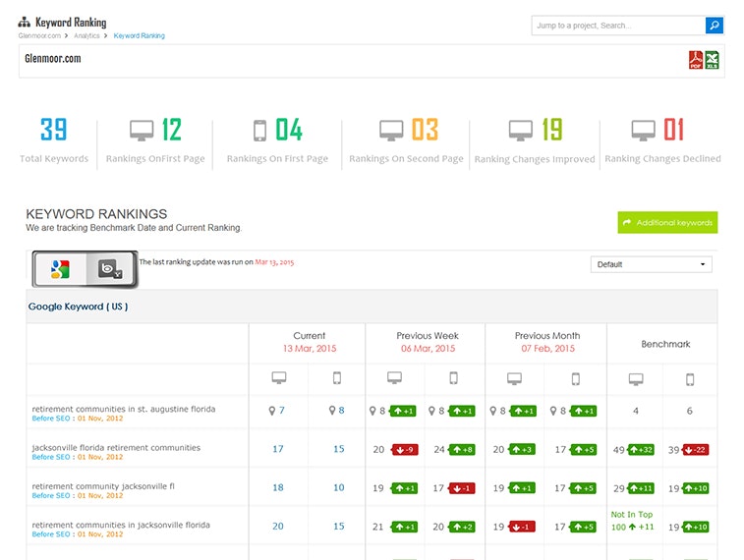The image size is (744, 560).
Task: Click desktop icon under Previous Month column
Action: click(x=514, y=378)
